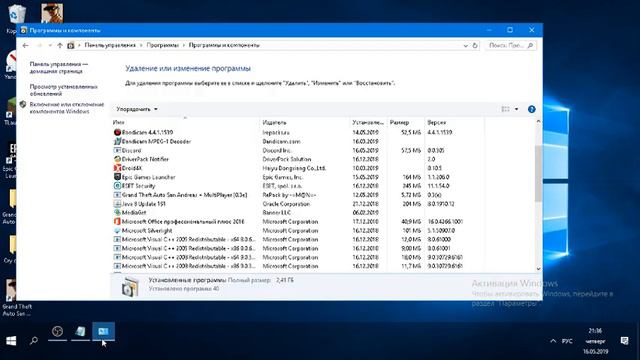Expand the address bar history dropdown
This screenshot has height=360, width=640.
(465, 46)
